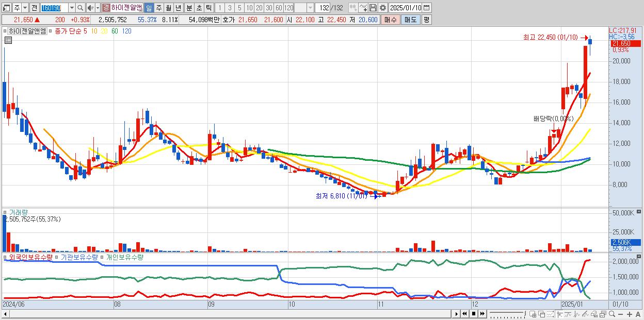Screen dimensions: 644x320
Task: Click the 최고 22,450 (01/10) annotation
Action: tap(550, 37)
